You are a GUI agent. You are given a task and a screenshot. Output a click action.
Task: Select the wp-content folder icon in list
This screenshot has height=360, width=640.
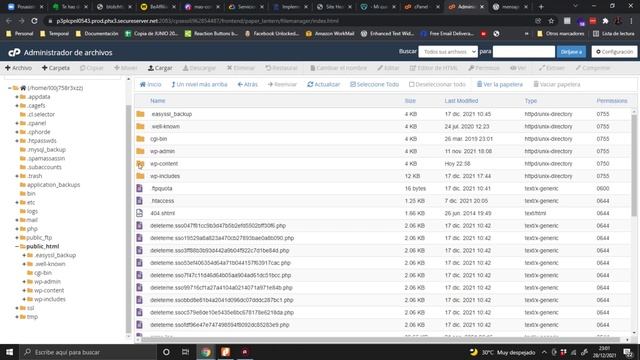click(x=140, y=164)
